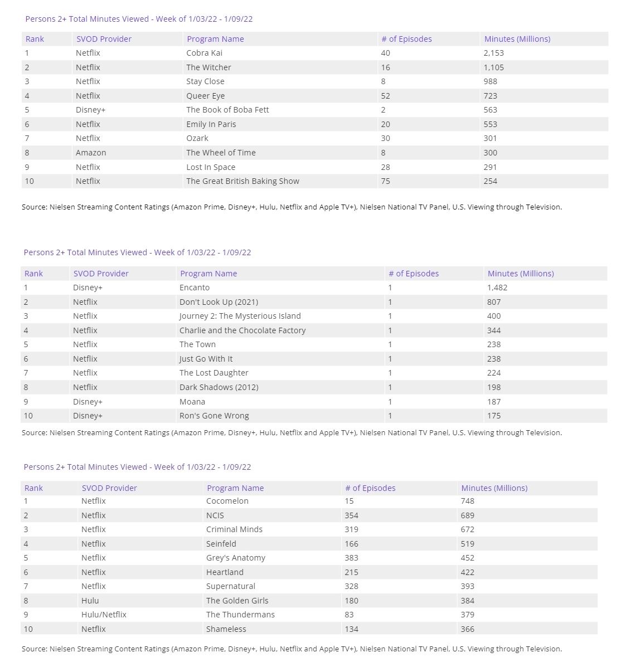
Task: Click the Cobra Kai program name
Action: (x=204, y=53)
